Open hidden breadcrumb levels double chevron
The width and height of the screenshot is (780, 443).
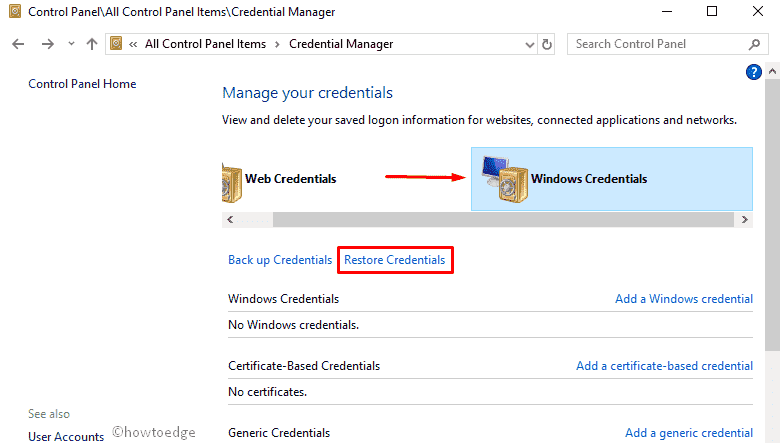tap(133, 44)
